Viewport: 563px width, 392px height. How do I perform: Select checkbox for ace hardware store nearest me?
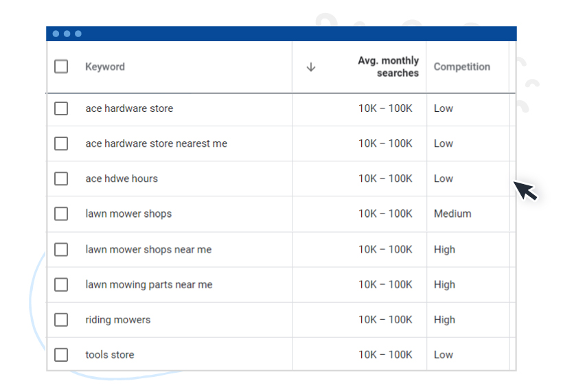click(x=61, y=143)
